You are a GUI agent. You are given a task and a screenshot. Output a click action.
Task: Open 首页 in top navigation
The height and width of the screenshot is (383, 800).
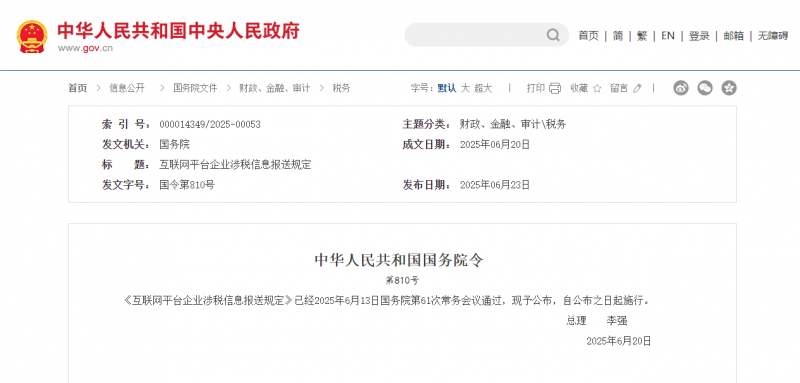(x=588, y=36)
